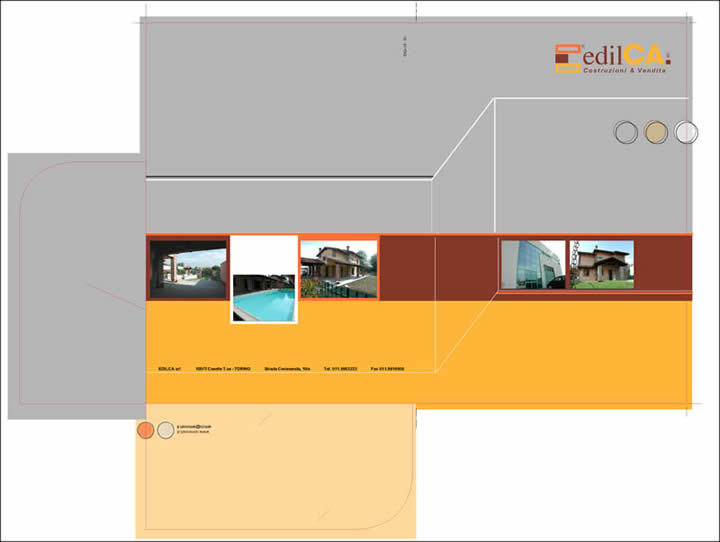
Task: Select the gray circle at top right
Action: [626, 132]
